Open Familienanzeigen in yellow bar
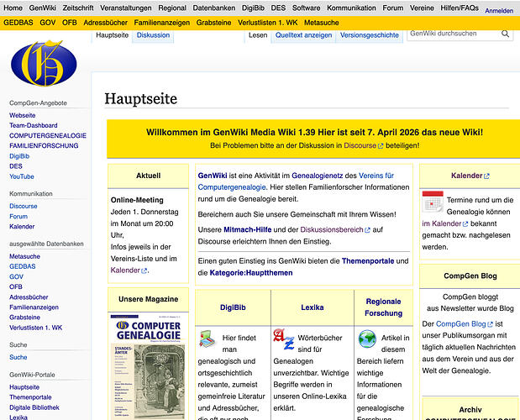The height and width of the screenshot is (420, 520). 162,23
